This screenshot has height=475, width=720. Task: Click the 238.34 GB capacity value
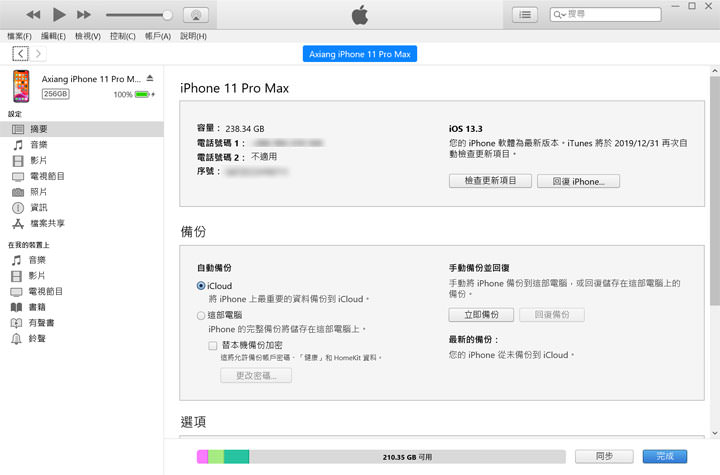(245, 129)
